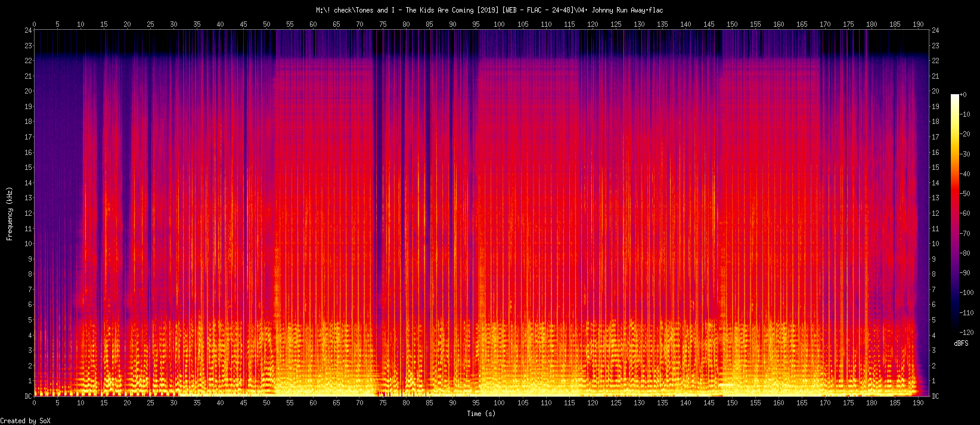Screen dimensions: 980x425
Task: Click the "-120" value on the dBFS scale
Action: click(967, 333)
